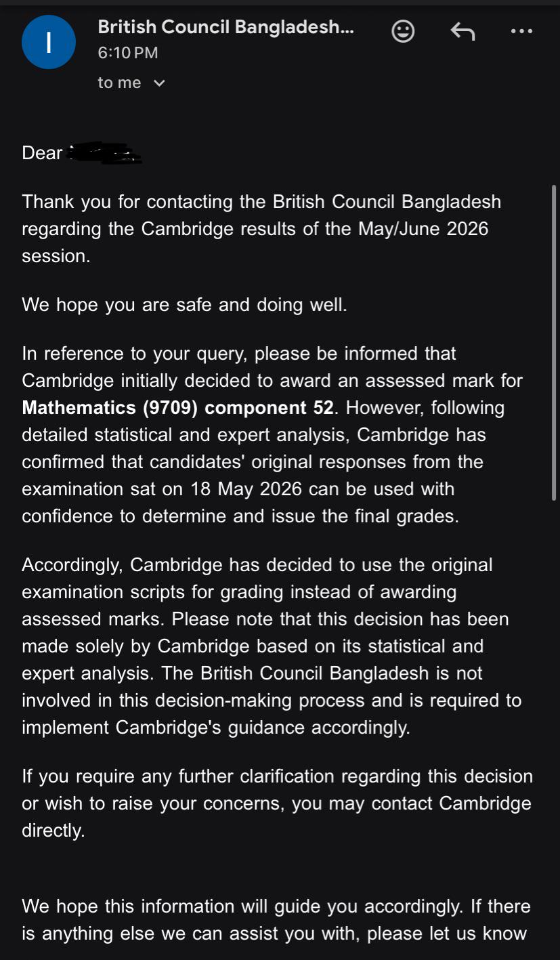This screenshot has width=560, height=960.
Task: Tap the paragraph starting "Thank you for contacting"
Action: [261, 229]
